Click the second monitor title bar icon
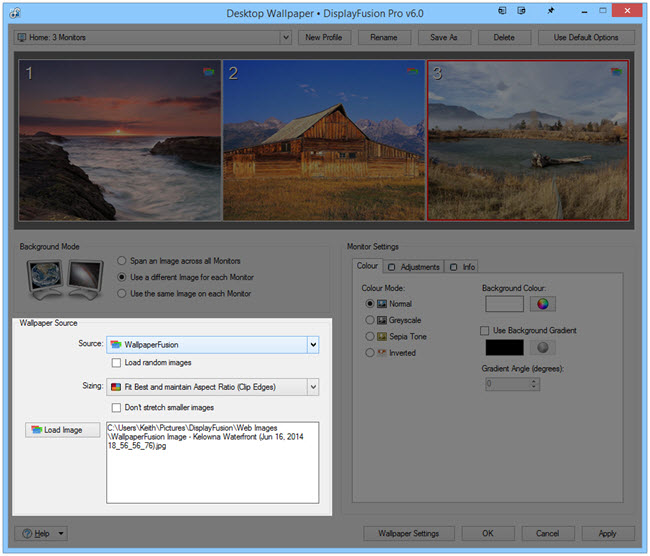Screen dimensions: 650x556 521,11
